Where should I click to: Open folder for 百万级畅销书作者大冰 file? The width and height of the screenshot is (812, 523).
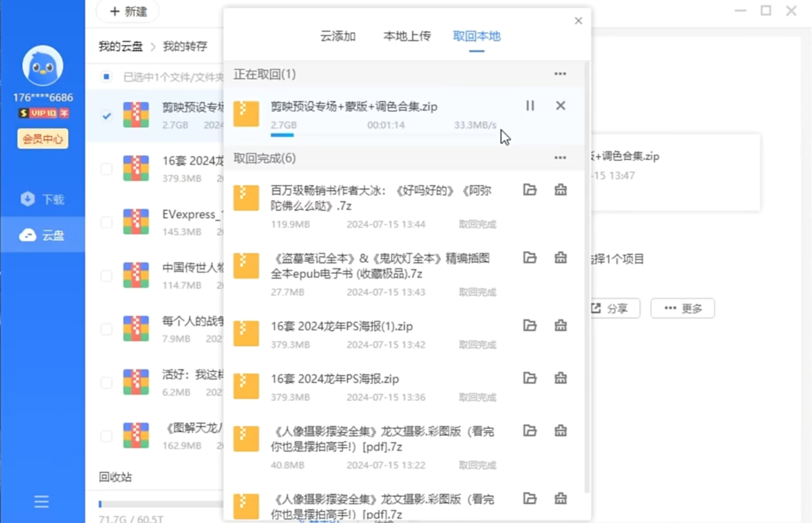click(530, 190)
